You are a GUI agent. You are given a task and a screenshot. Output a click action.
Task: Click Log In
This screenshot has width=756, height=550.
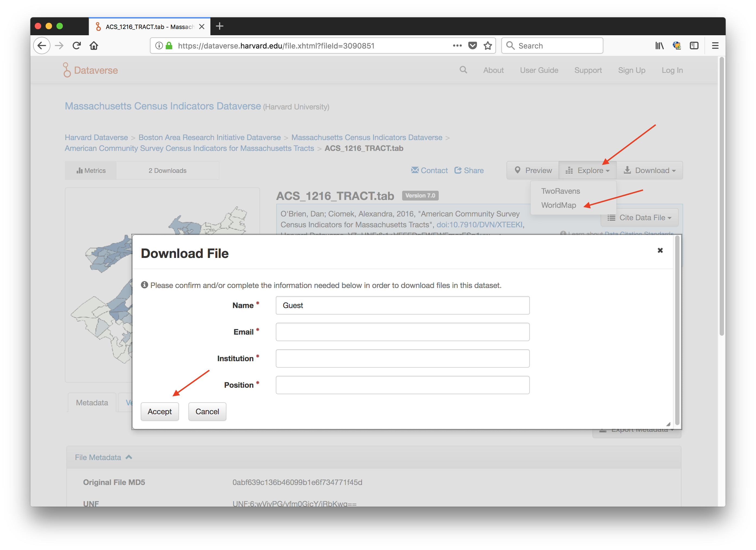672,70
